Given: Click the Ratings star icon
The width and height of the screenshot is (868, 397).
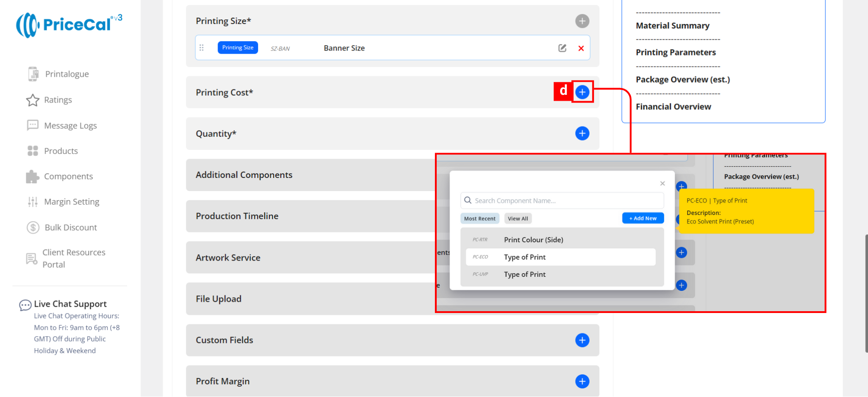Looking at the screenshot, I should [33, 100].
